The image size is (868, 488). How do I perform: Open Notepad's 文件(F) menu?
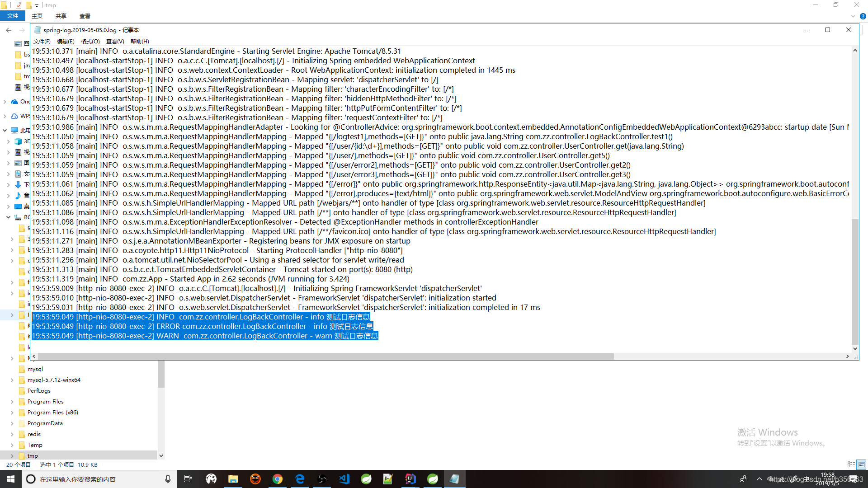(42, 42)
